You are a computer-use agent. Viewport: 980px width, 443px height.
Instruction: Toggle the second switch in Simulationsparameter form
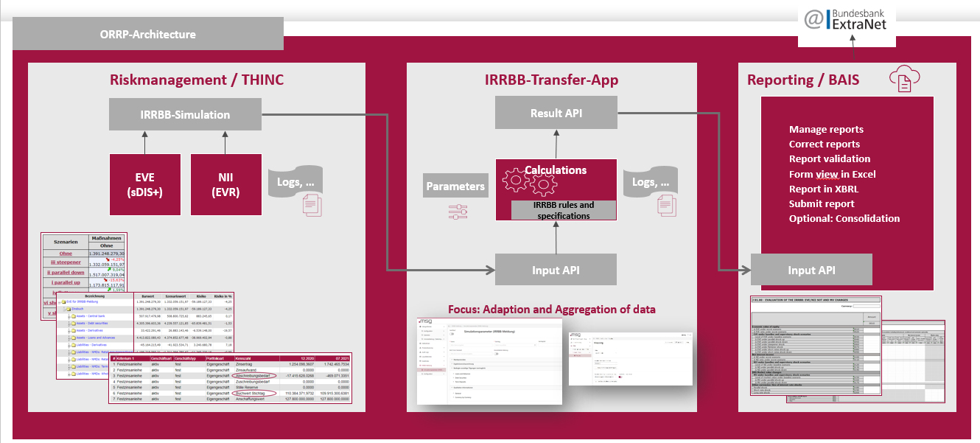[496, 354]
